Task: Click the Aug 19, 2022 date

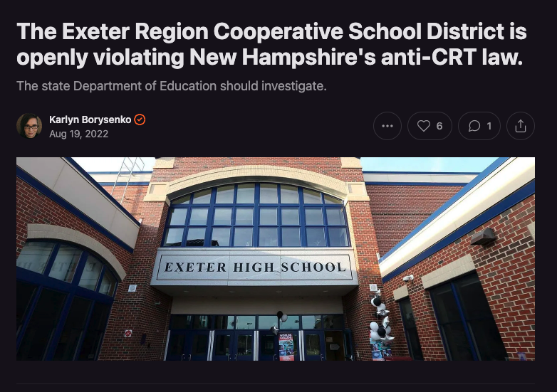Action: tap(78, 134)
